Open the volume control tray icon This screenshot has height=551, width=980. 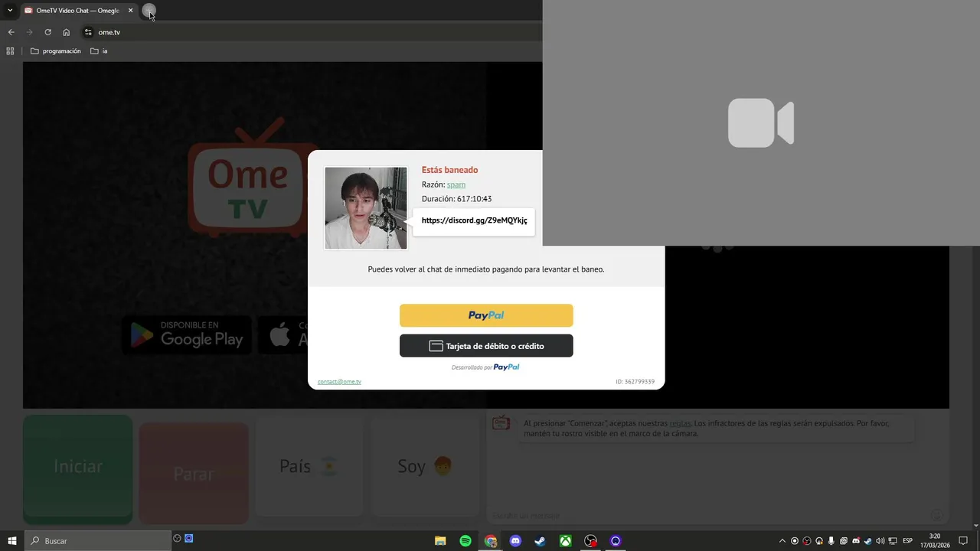pyautogui.click(x=880, y=541)
